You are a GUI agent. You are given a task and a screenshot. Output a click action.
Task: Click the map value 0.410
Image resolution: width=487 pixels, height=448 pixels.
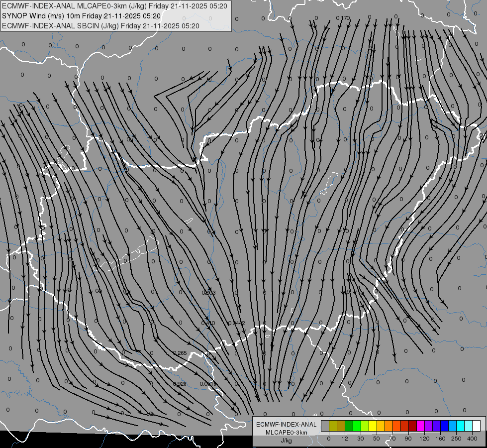pos(208,323)
